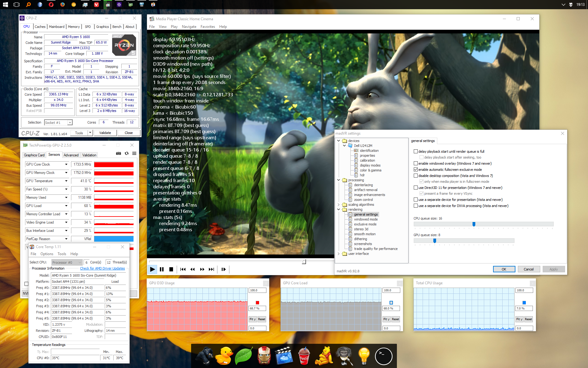Open the GPU-Z hamburger menu
The height and width of the screenshot is (368, 588).
tap(134, 153)
